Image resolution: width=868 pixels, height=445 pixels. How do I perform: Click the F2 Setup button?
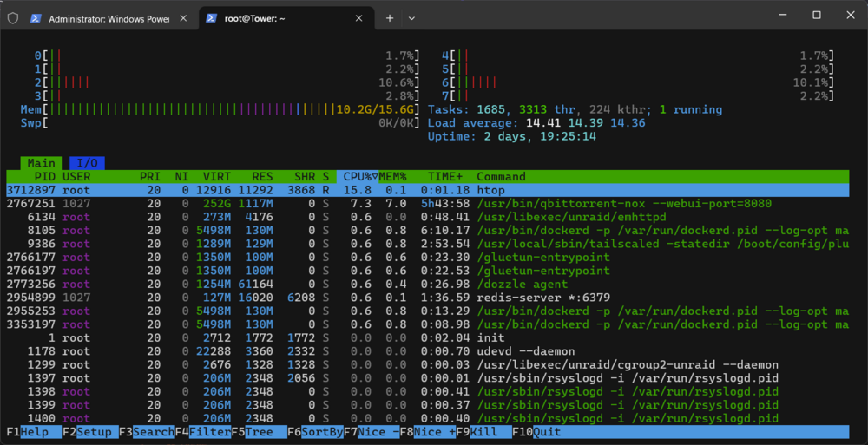coord(91,432)
